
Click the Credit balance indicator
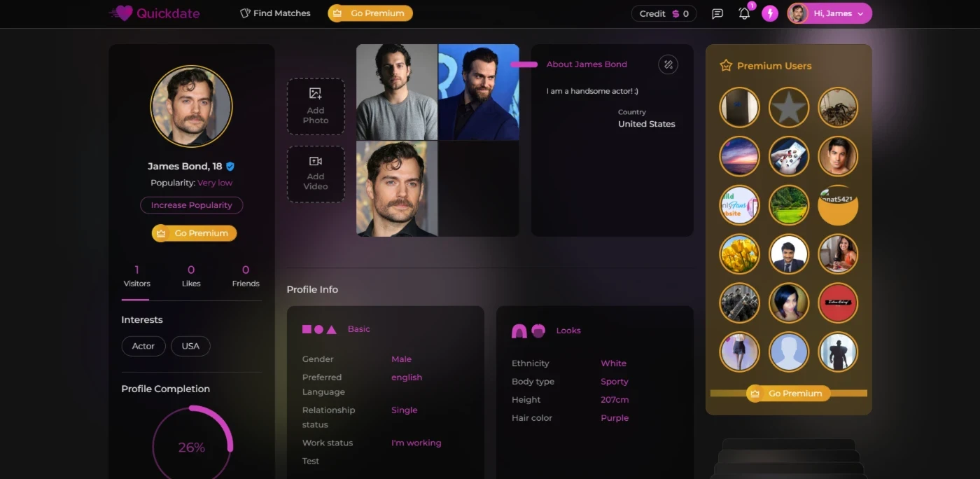(x=664, y=13)
